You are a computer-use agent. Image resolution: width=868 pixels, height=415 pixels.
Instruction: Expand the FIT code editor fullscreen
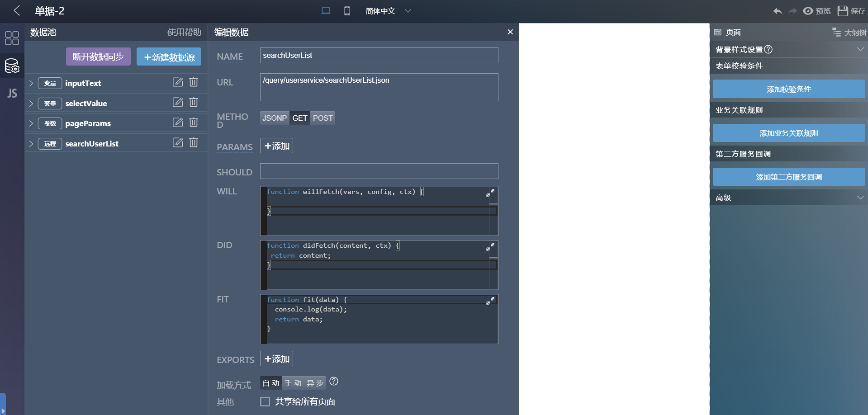(x=490, y=301)
